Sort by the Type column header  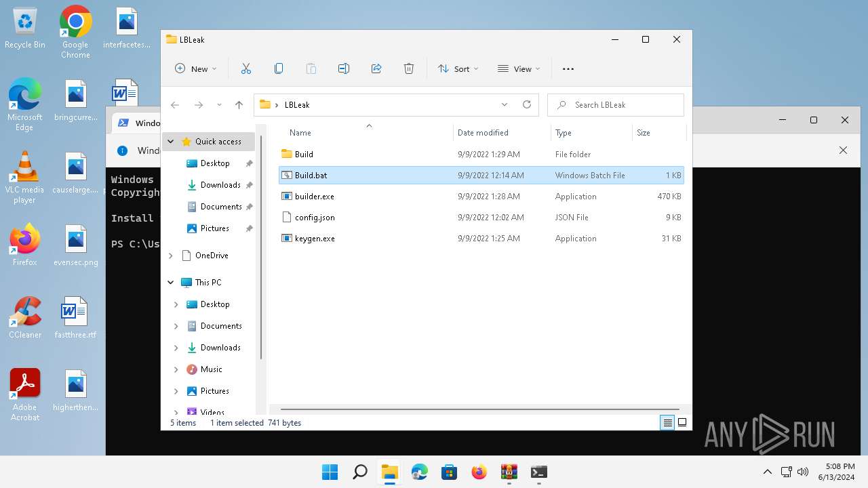pos(591,133)
